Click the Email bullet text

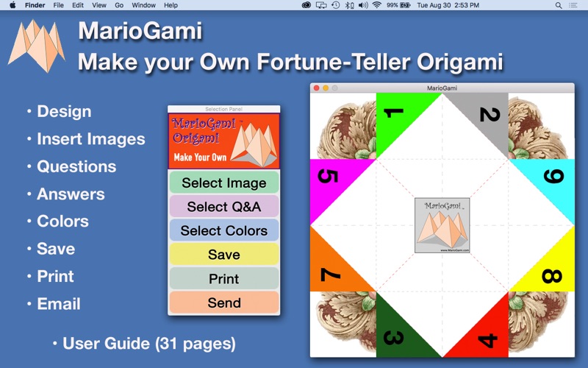59,304
